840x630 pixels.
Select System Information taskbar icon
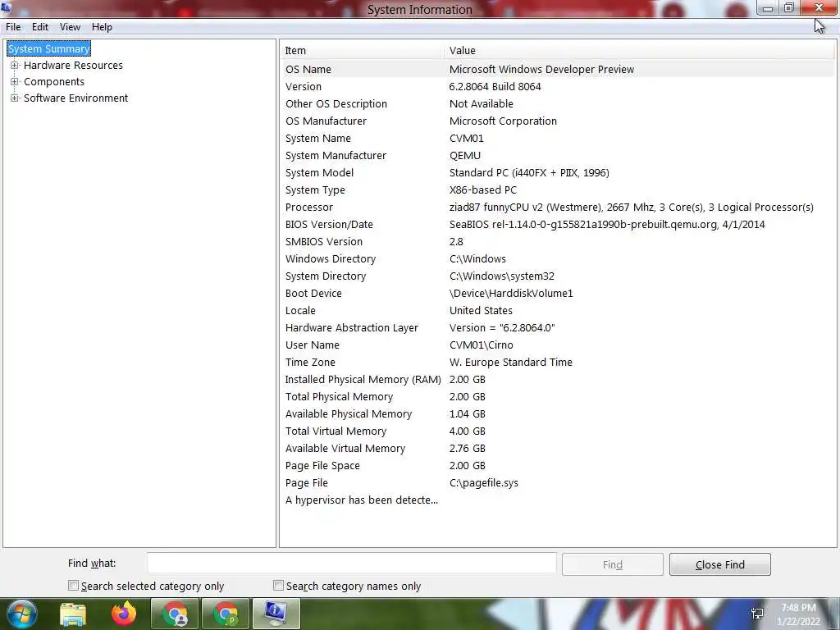click(276, 614)
